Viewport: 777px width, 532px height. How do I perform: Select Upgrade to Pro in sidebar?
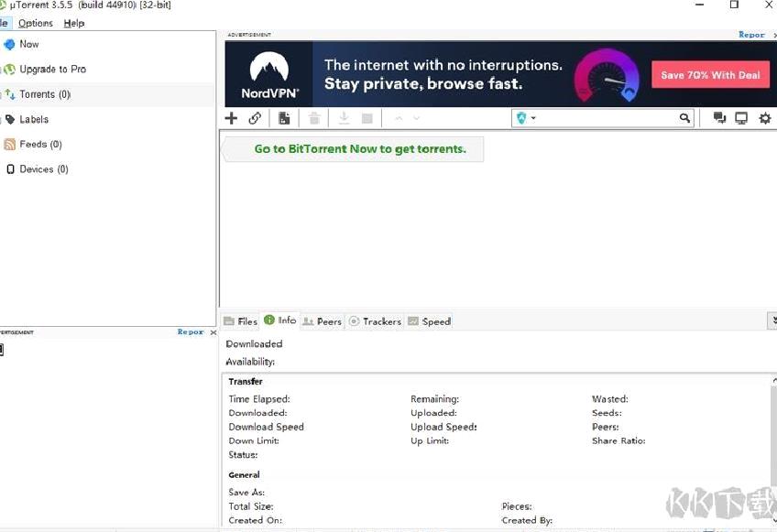[x=52, y=70]
